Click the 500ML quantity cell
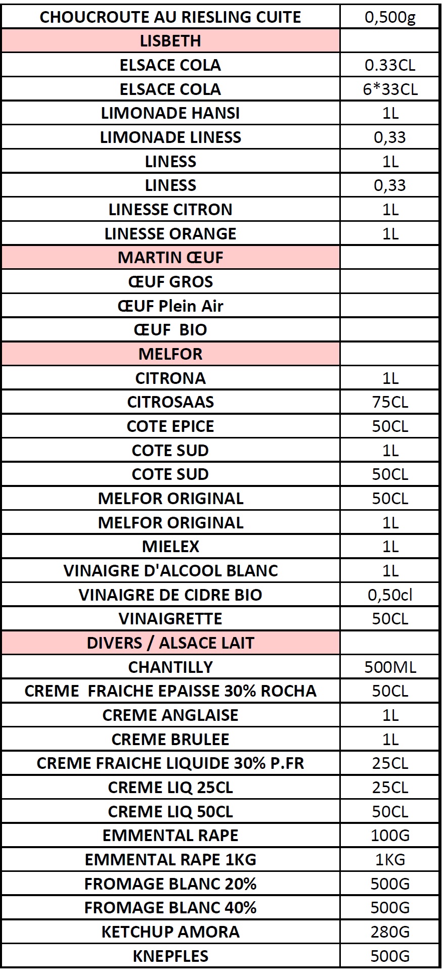 [x=390, y=667]
